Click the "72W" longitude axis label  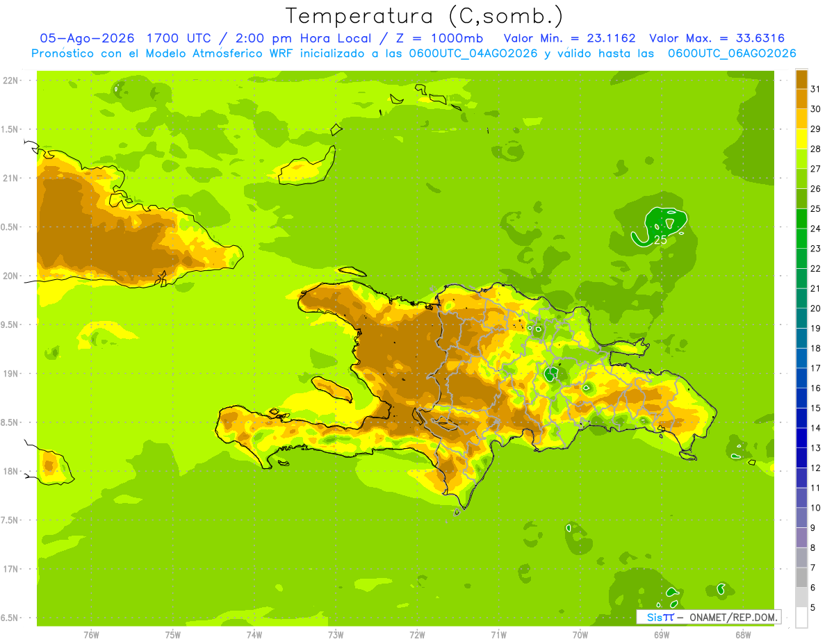click(417, 634)
